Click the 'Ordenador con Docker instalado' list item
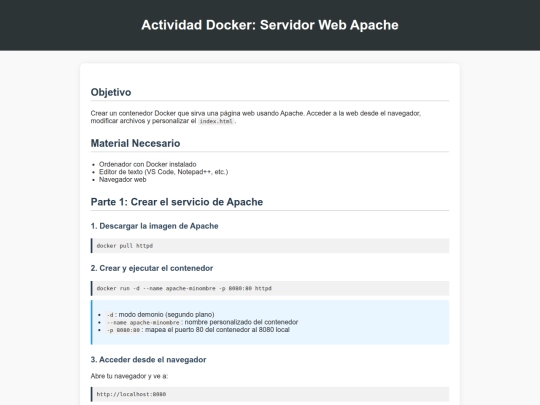The image size is (540, 405). [148, 164]
